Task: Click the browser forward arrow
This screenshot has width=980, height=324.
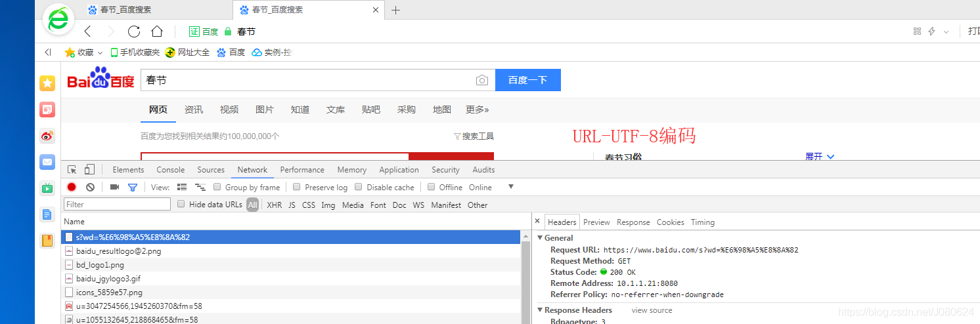Action: (111, 31)
